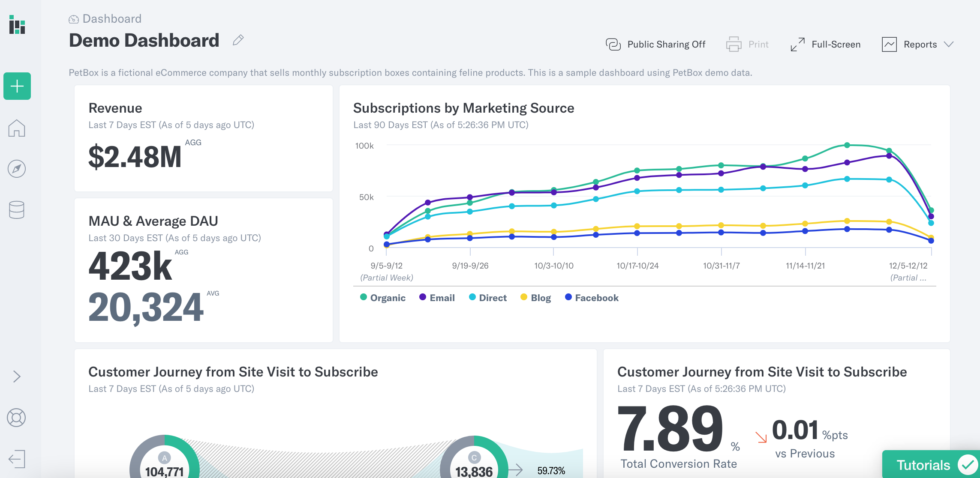Open the Tutorials button
This screenshot has height=478, width=980.
click(931, 465)
